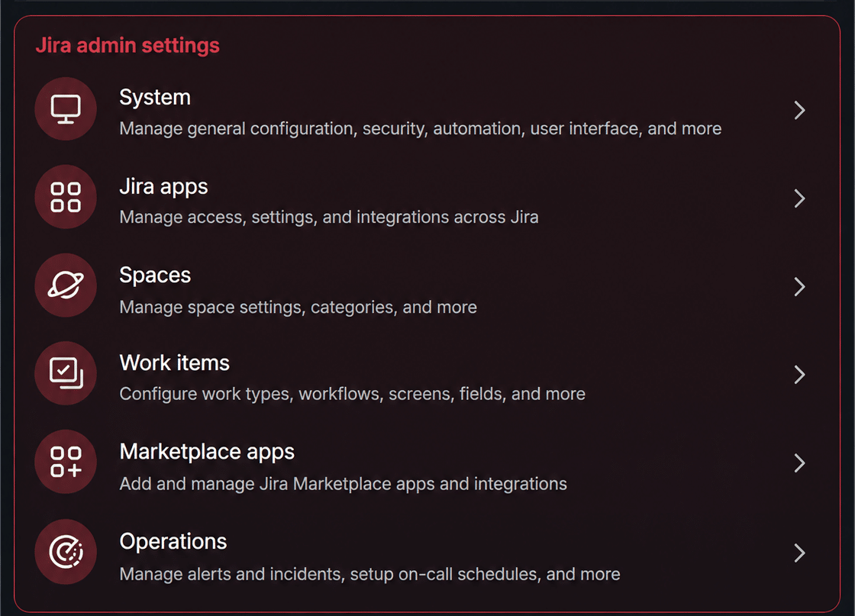855x616 pixels.
Task: Click 'Manage alerts and incidents' description
Action: coord(369,574)
